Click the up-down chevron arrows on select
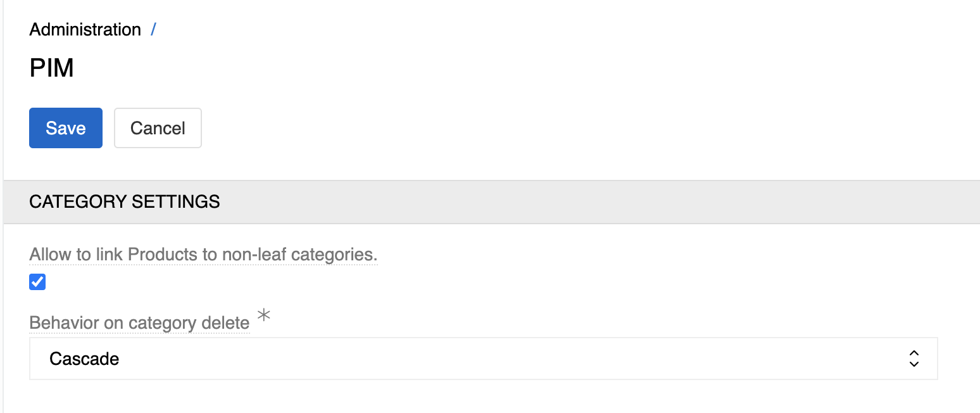This screenshot has height=413, width=980. [914, 359]
